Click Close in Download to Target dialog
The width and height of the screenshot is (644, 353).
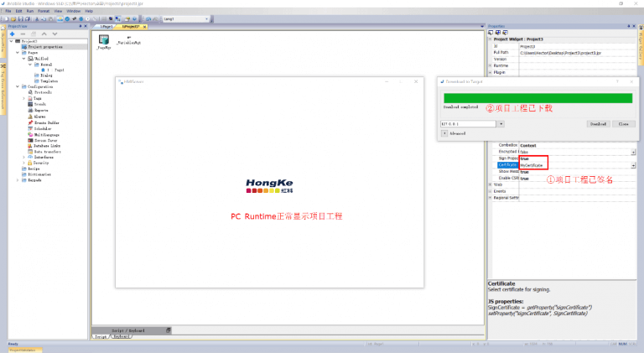click(x=622, y=123)
